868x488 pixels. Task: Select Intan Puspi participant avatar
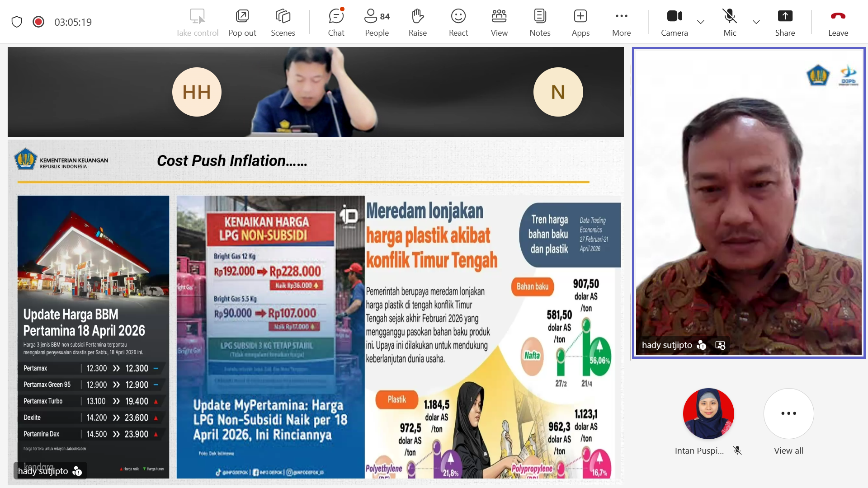[708, 413]
